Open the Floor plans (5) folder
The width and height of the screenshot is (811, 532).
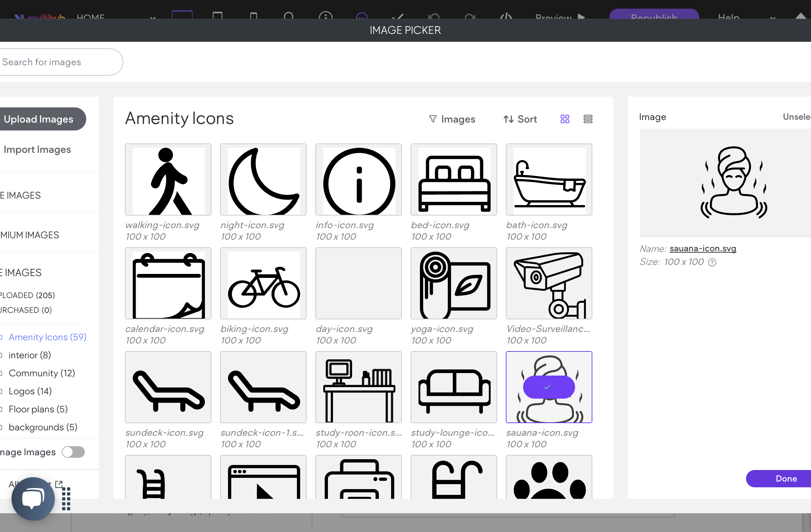point(38,409)
